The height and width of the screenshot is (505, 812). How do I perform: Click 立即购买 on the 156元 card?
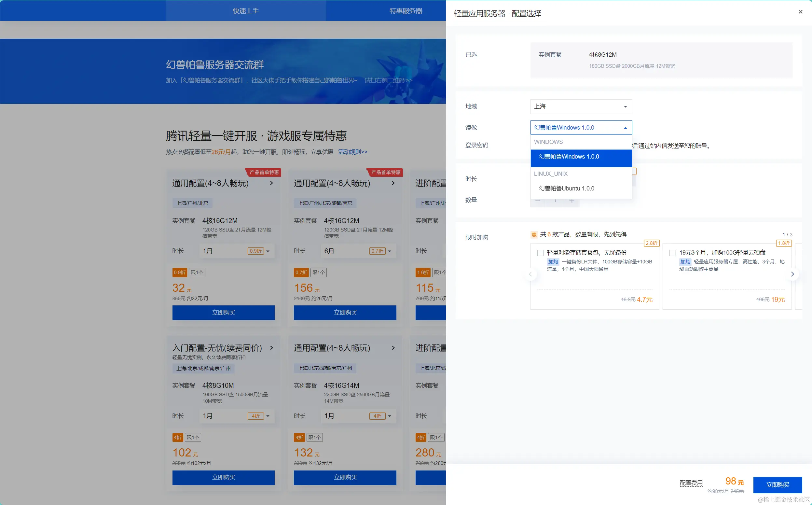(345, 313)
